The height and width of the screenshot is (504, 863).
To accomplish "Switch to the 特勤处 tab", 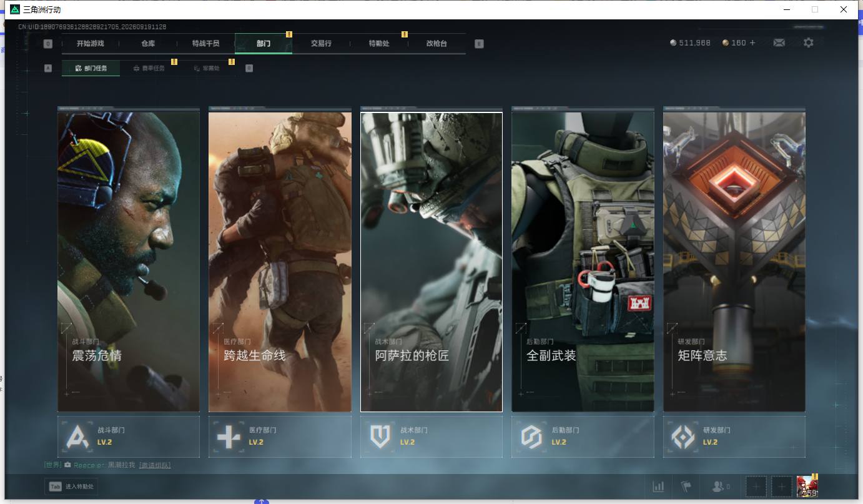I will (x=379, y=44).
